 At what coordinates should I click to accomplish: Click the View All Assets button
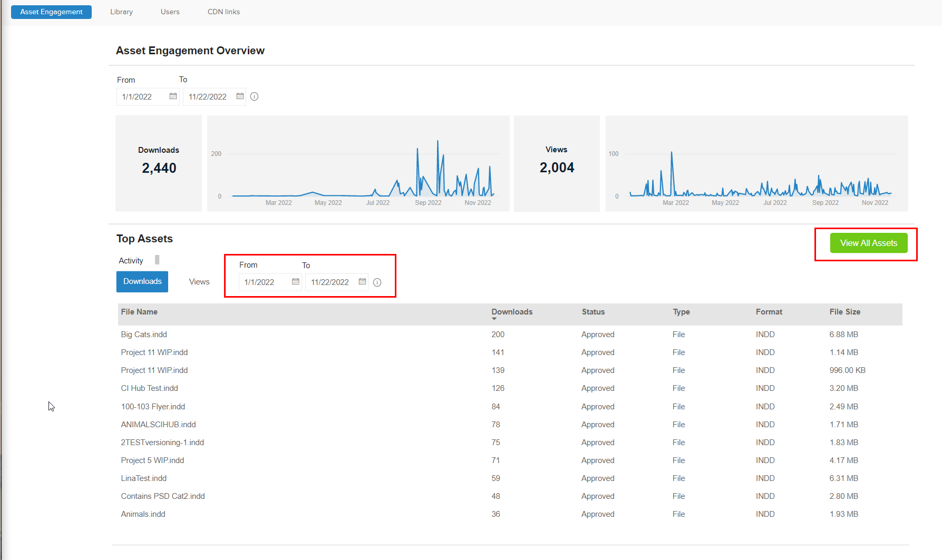point(869,243)
